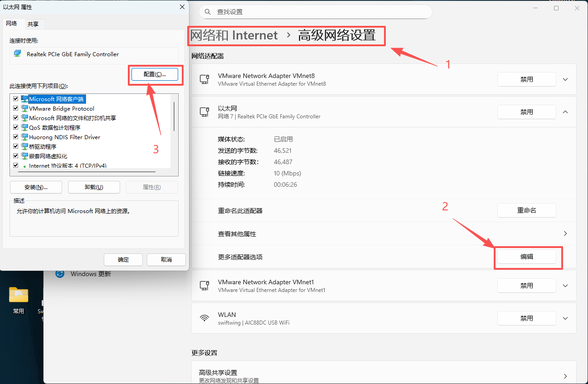Viewport: 588px width, 384px height.
Task: Click the link speed value 10 (Mbps)
Action: [x=287, y=173]
